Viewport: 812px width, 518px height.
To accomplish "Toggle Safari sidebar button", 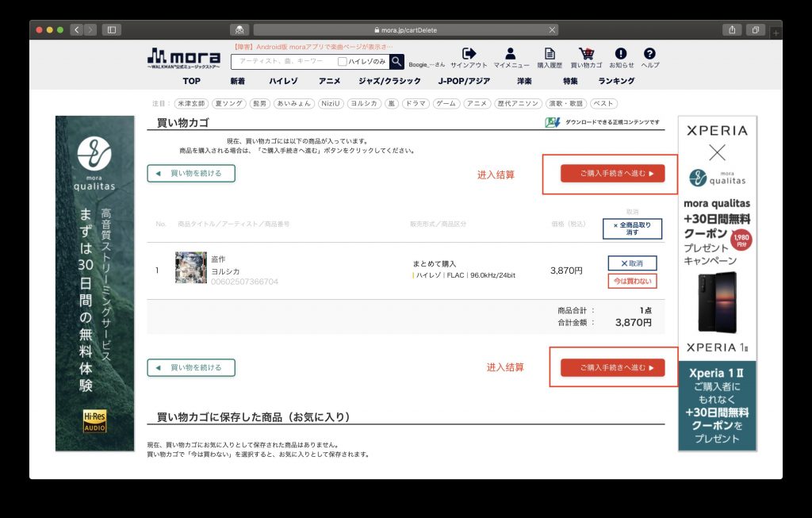I will [x=111, y=30].
